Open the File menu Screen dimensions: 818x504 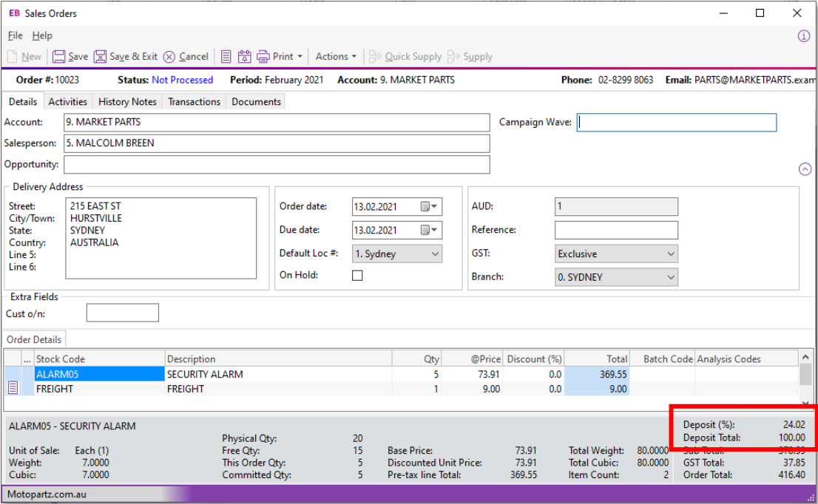pyautogui.click(x=14, y=35)
